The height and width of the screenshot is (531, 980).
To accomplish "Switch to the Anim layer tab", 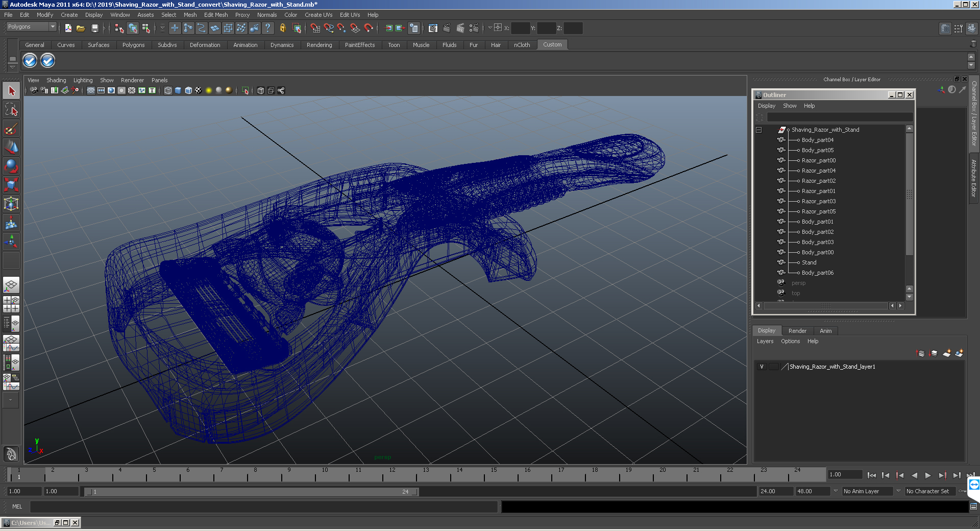I will tap(825, 331).
